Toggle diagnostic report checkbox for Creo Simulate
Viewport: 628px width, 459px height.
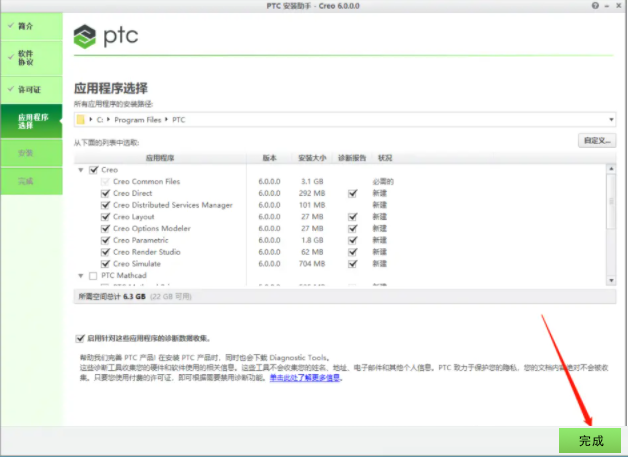click(352, 264)
